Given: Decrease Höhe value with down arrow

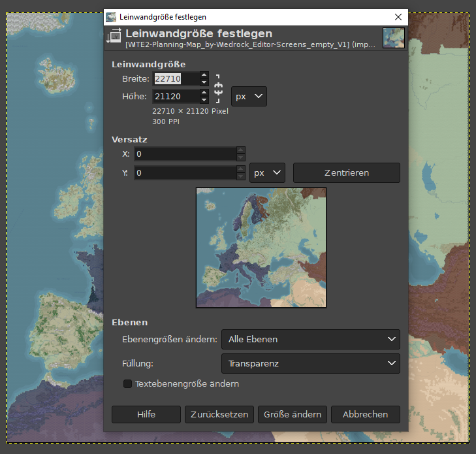Looking at the screenshot, I should [204, 100].
